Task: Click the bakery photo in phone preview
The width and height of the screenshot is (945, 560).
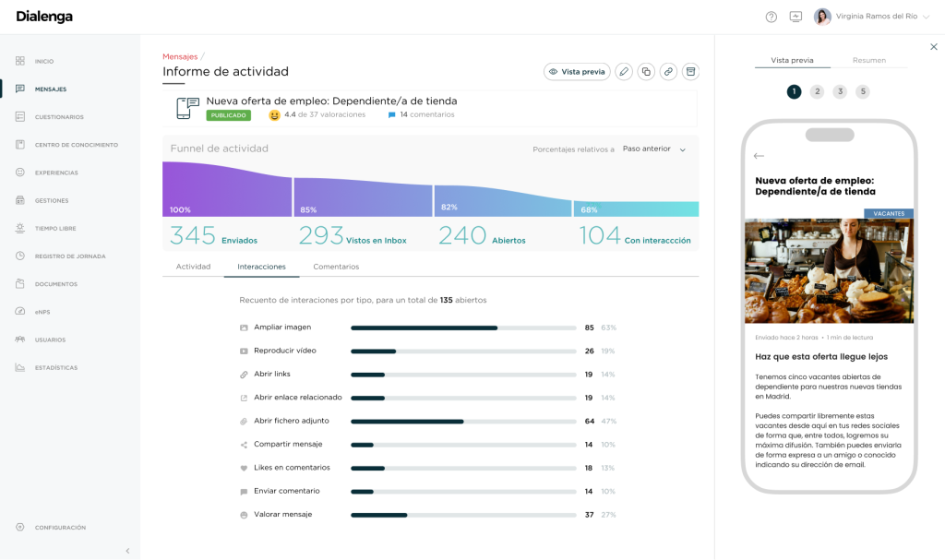Action: click(x=830, y=270)
